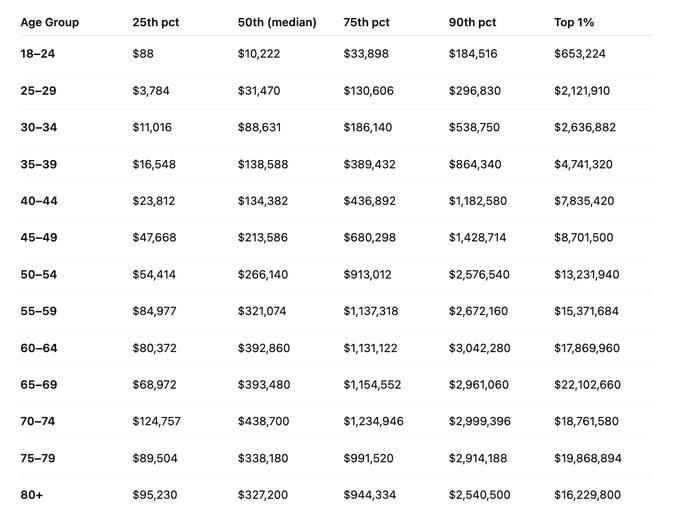Select the 80+ age group row label
This screenshot has width=680, height=523.
tap(32, 495)
